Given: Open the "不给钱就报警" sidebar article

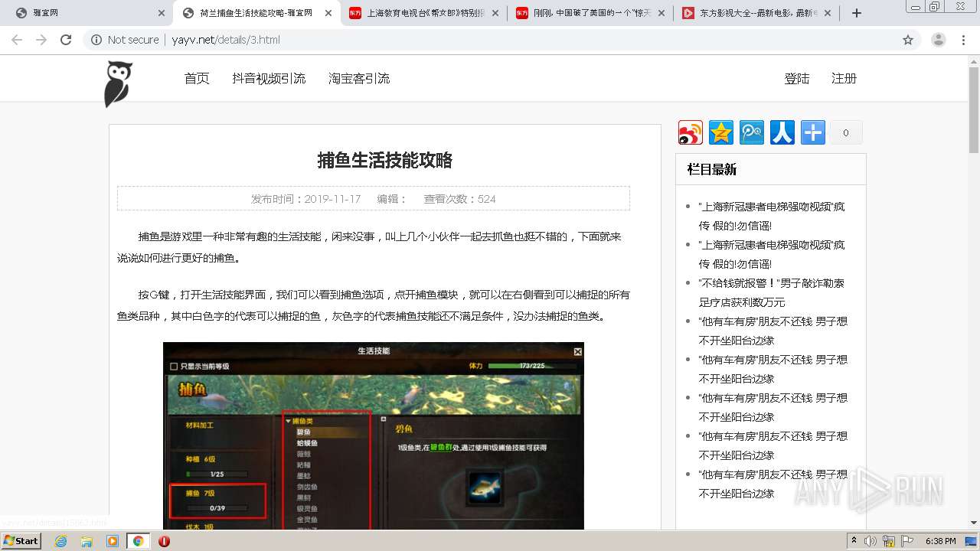Looking at the screenshot, I should [x=772, y=292].
